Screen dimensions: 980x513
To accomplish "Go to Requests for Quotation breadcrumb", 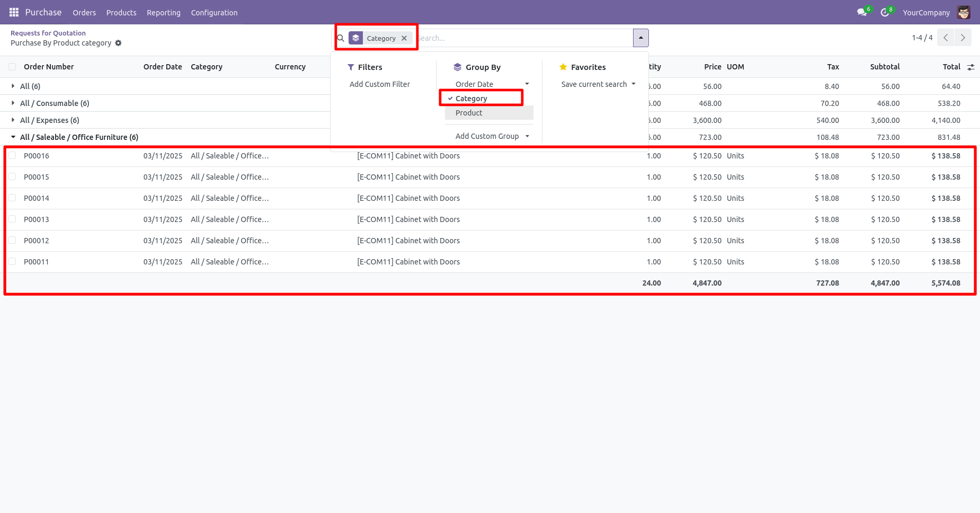I will click(x=48, y=33).
